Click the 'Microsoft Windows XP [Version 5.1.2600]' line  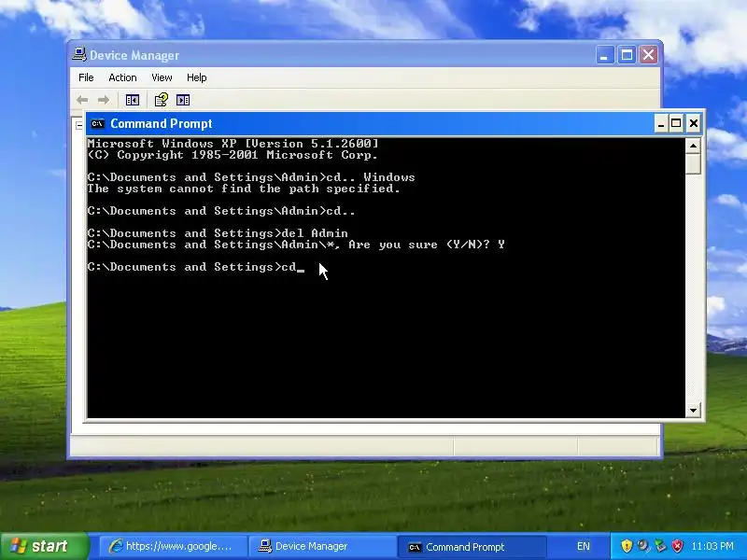coord(233,144)
